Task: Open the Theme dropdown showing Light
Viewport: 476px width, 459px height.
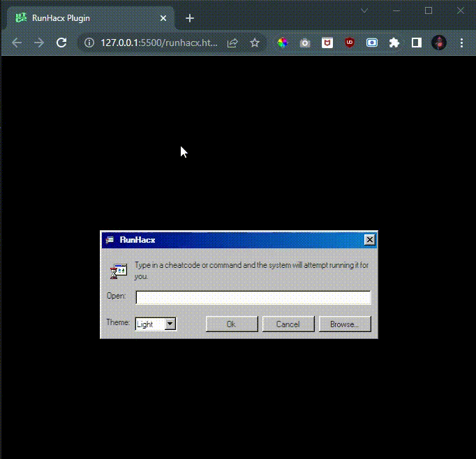Action: point(156,324)
